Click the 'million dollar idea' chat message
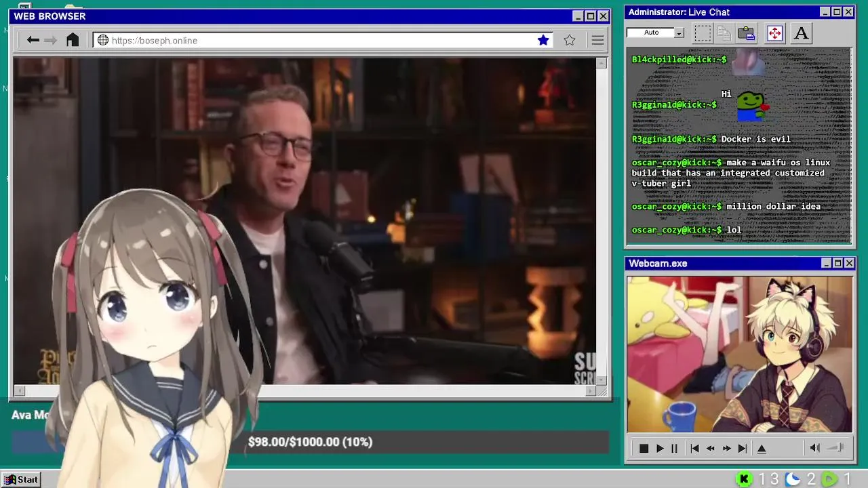 (x=773, y=206)
